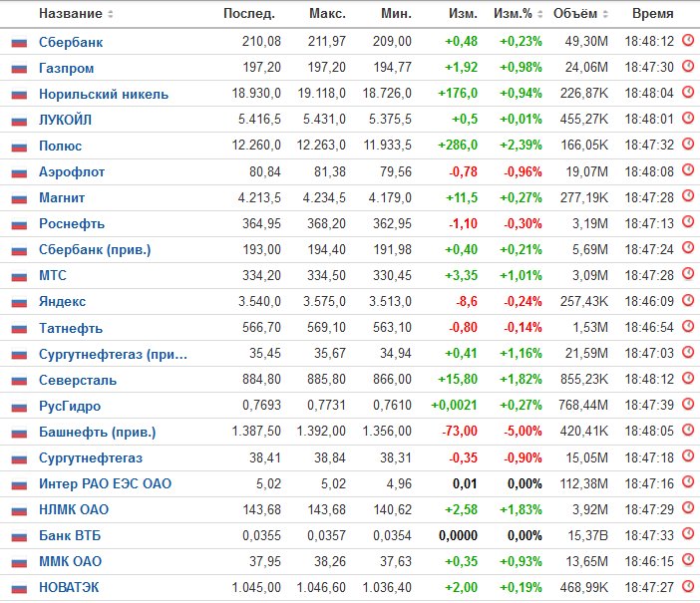Image resolution: width=700 pixels, height=603 pixels.
Task: Open the Аэрофлот stock link
Action: [72, 171]
